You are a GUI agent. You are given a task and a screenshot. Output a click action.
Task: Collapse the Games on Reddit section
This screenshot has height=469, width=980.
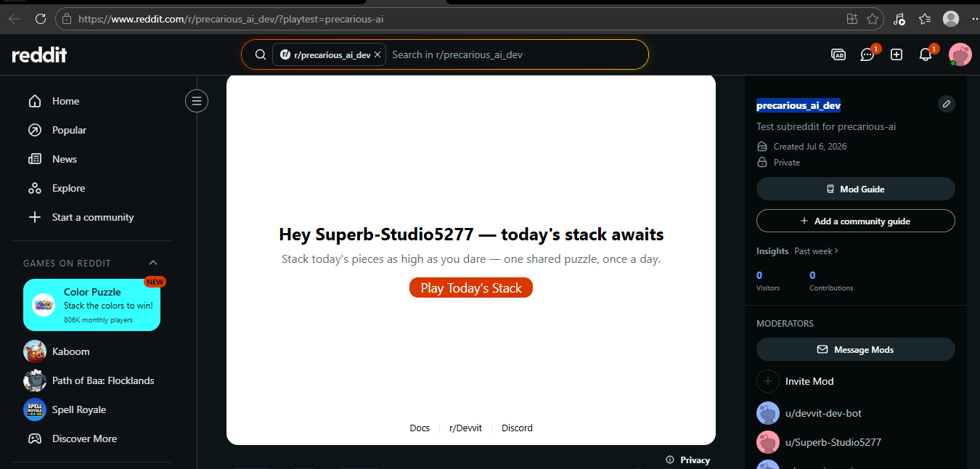(153, 263)
